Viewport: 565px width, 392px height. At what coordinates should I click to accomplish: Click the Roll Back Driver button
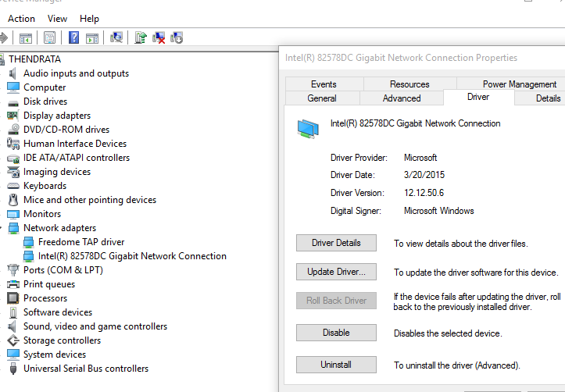[336, 301]
